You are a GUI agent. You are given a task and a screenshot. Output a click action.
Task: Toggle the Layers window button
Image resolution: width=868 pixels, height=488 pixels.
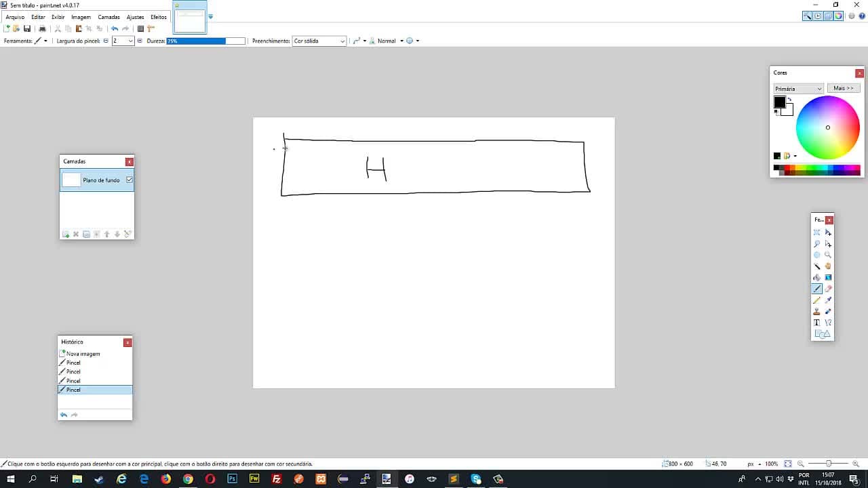coord(828,16)
